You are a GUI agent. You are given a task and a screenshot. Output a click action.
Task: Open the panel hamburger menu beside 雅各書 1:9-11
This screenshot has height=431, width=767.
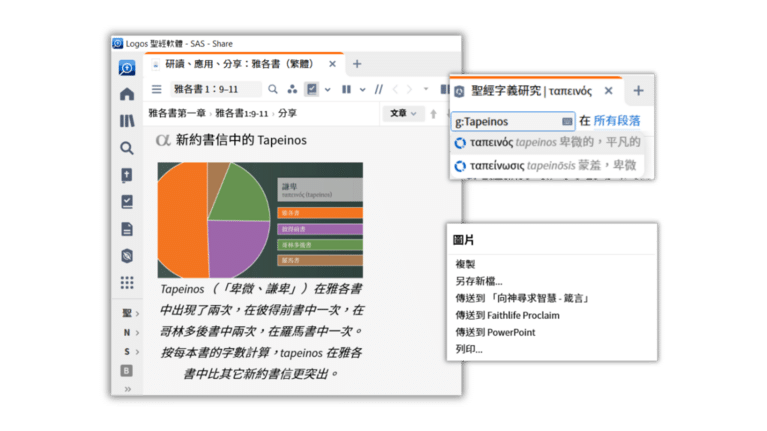click(157, 89)
